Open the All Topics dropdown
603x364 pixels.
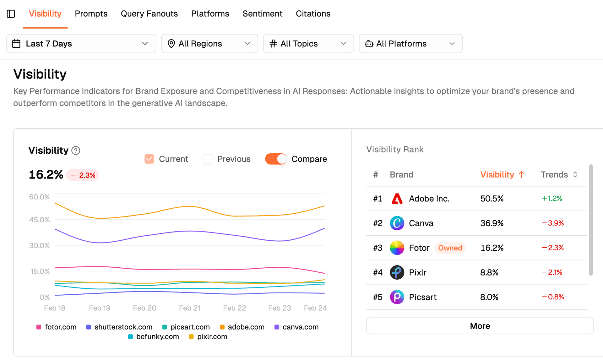pos(308,44)
